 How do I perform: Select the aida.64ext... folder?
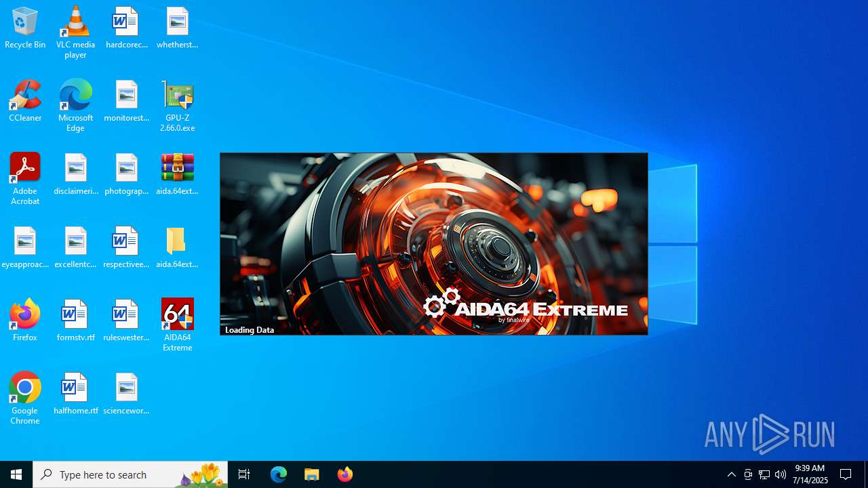[x=177, y=247]
